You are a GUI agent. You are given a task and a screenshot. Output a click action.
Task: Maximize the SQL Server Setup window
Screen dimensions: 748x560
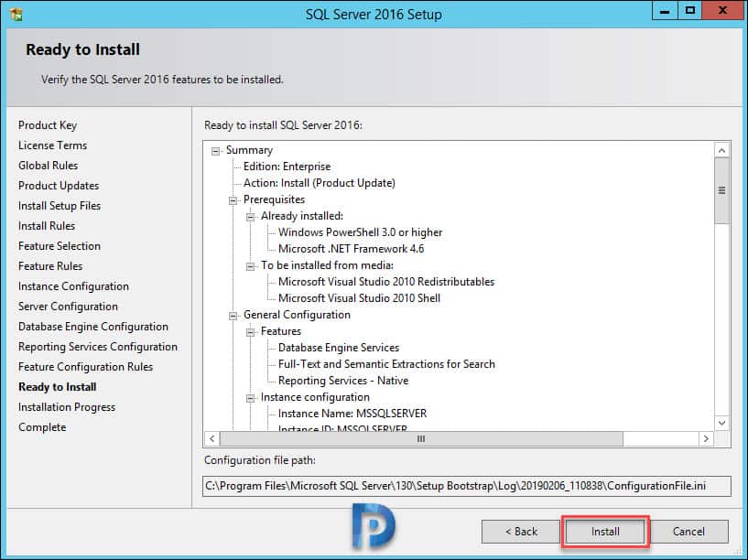pos(689,10)
